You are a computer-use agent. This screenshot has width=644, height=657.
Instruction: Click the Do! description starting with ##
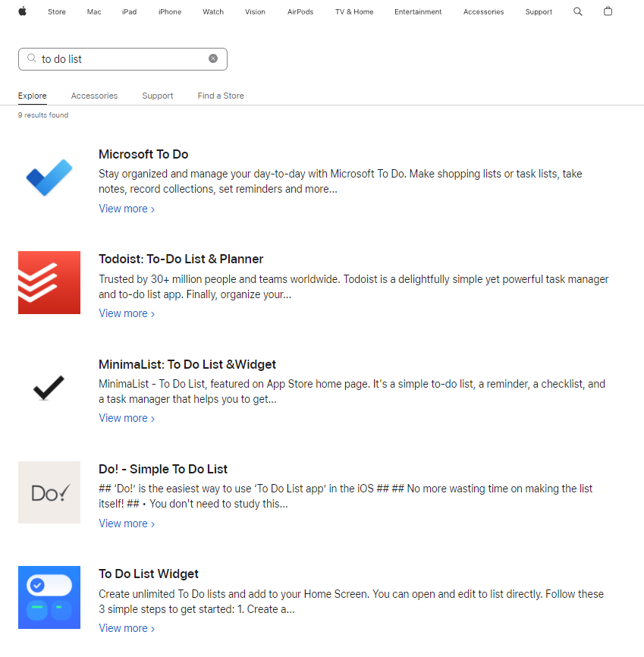pos(346,496)
